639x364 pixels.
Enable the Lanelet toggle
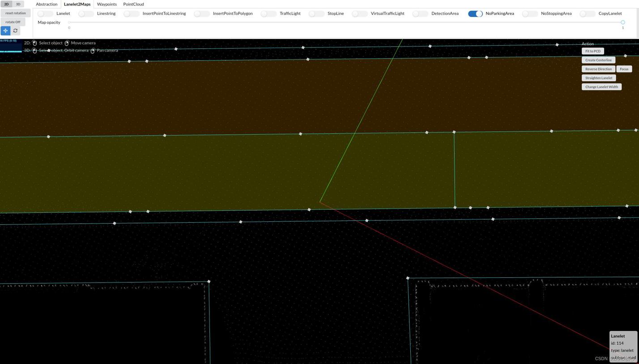click(x=45, y=13)
